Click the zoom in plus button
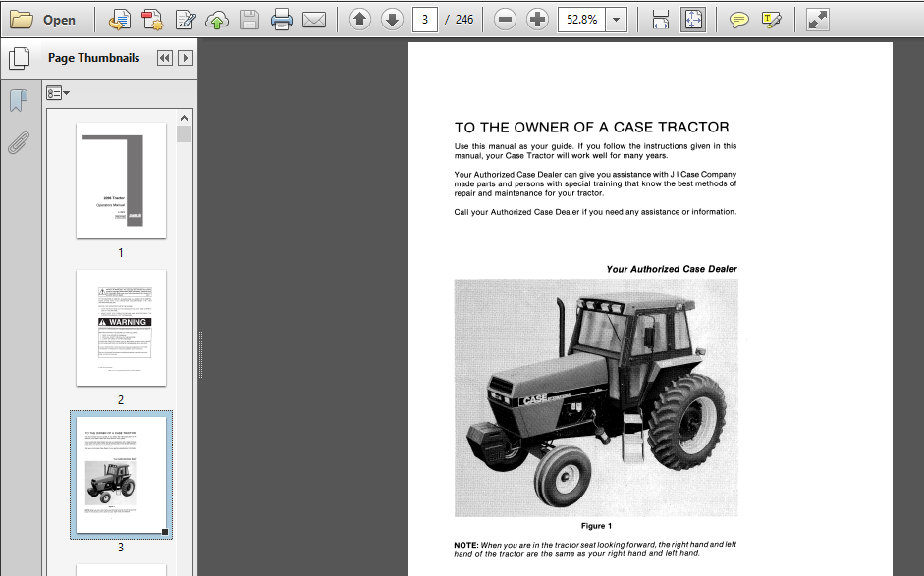 [x=537, y=20]
